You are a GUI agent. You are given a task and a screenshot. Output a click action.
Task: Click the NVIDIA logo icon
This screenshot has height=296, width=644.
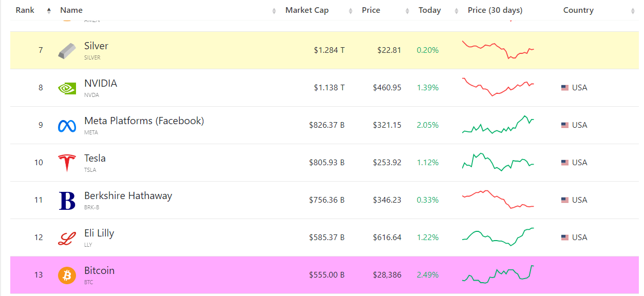[x=67, y=88]
